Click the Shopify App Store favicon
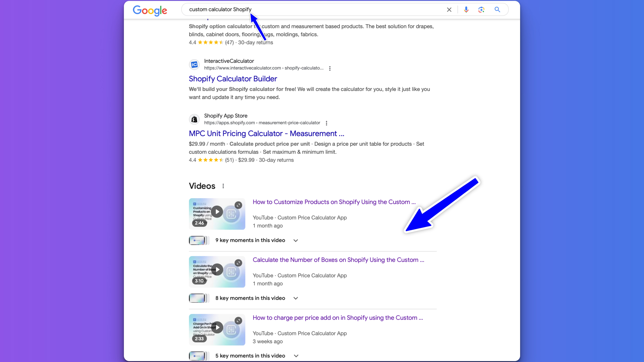The image size is (644, 362). 194,119
